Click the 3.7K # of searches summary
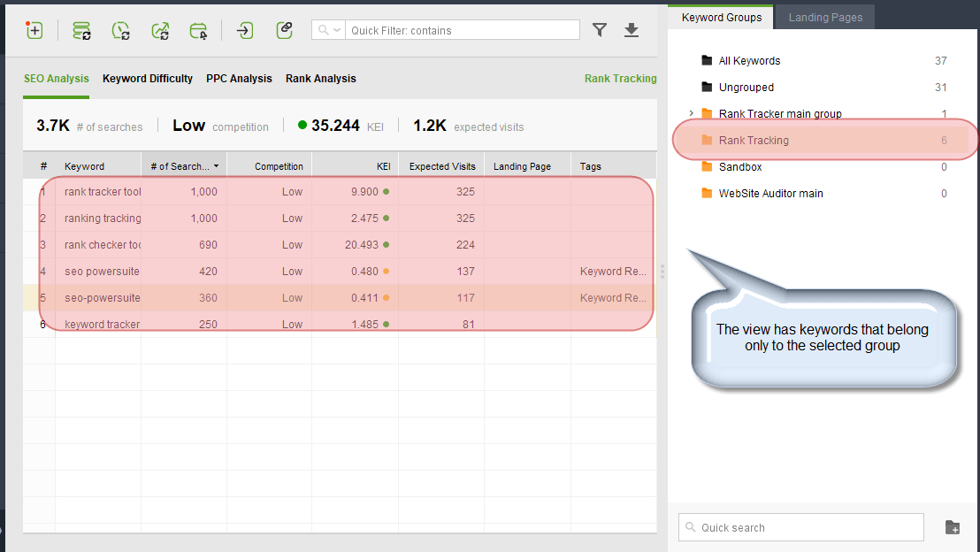The height and width of the screenshot is (552, 980). click(x=89, y=126)
